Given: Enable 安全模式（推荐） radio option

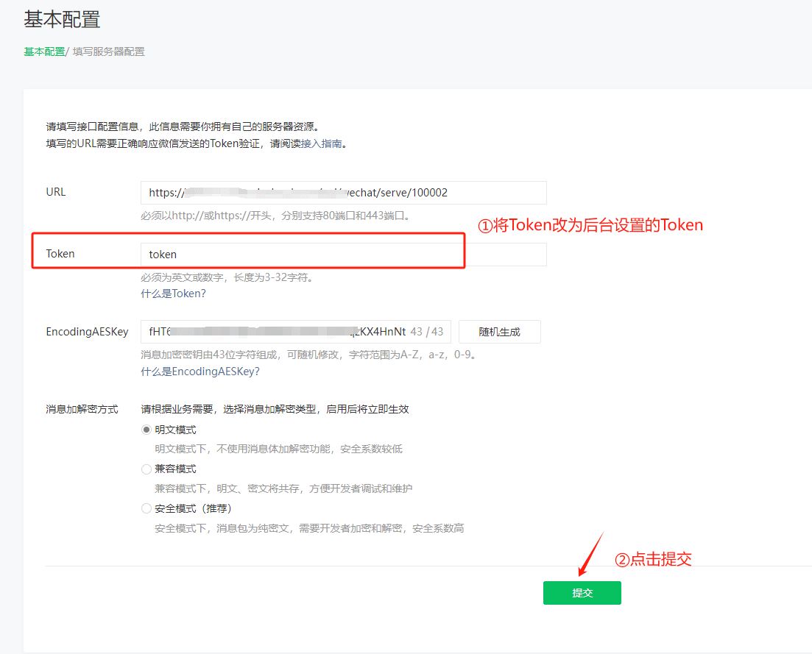Looking at the screenshot, I should point(146,508).
